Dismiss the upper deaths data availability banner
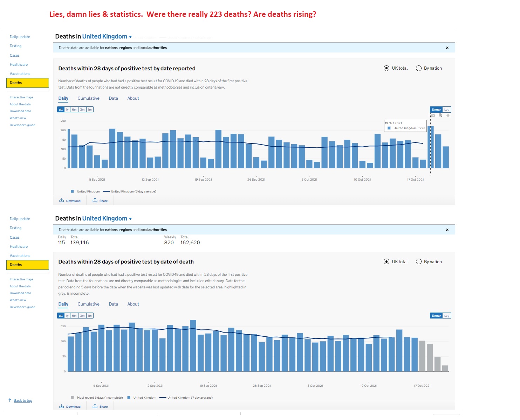 (447, 48)
